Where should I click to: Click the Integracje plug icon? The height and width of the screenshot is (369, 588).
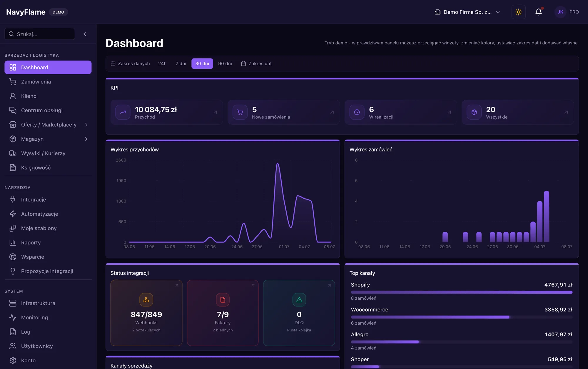(x=13, y=199)
